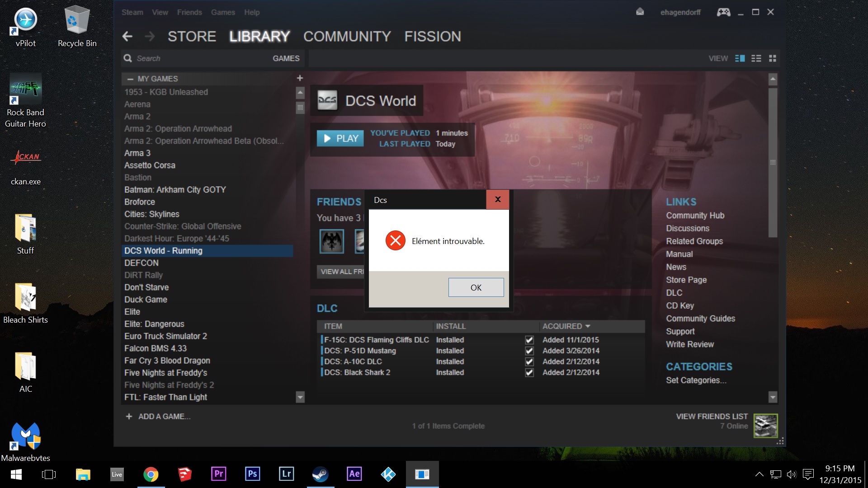Open Big Picture mode controller icon
The image size is (868, 488).
(723, 12)
